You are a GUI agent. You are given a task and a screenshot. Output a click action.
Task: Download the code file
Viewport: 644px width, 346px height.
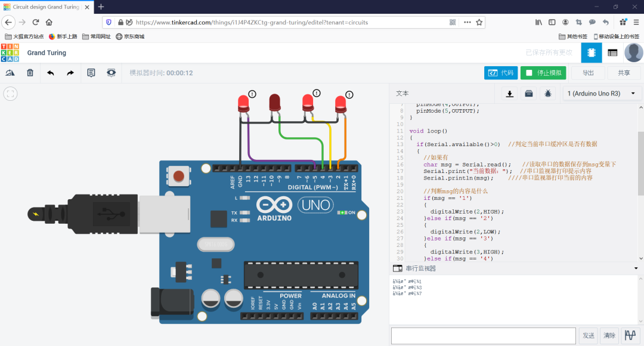point(509,94)
